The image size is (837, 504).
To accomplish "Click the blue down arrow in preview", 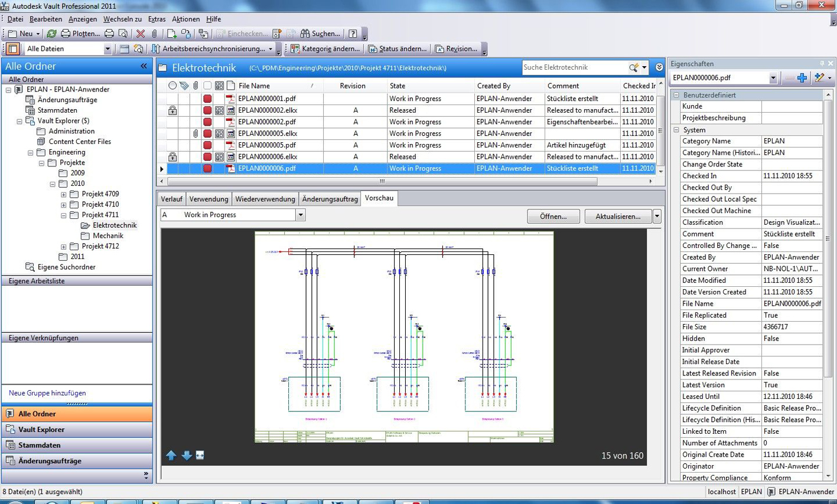I will (187, 455).
